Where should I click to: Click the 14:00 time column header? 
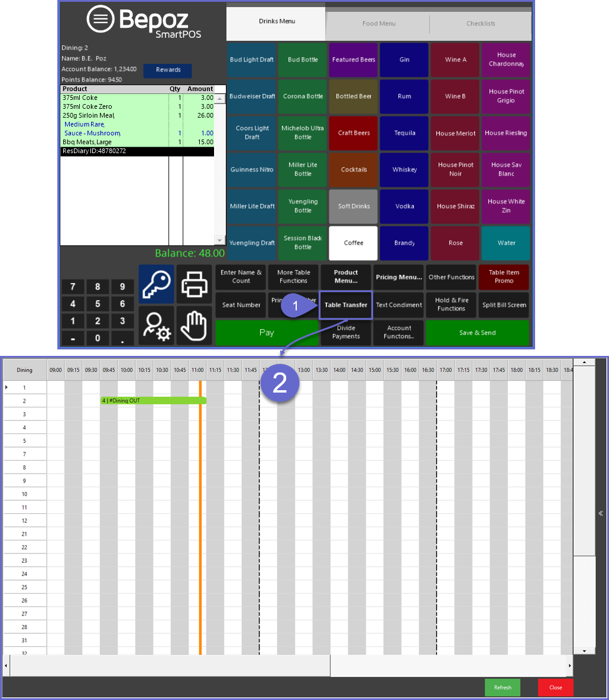pyautogui.click(x=339, y=370)
